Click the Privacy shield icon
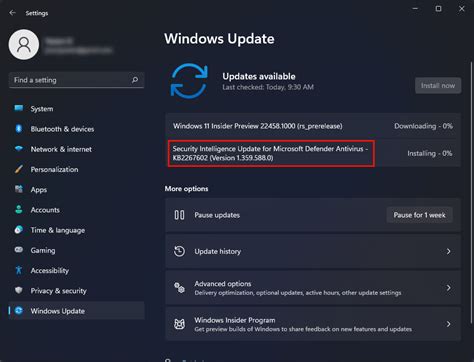Image resolution: width=474 pixels, height=362 pixels. [x=19, y=290]
